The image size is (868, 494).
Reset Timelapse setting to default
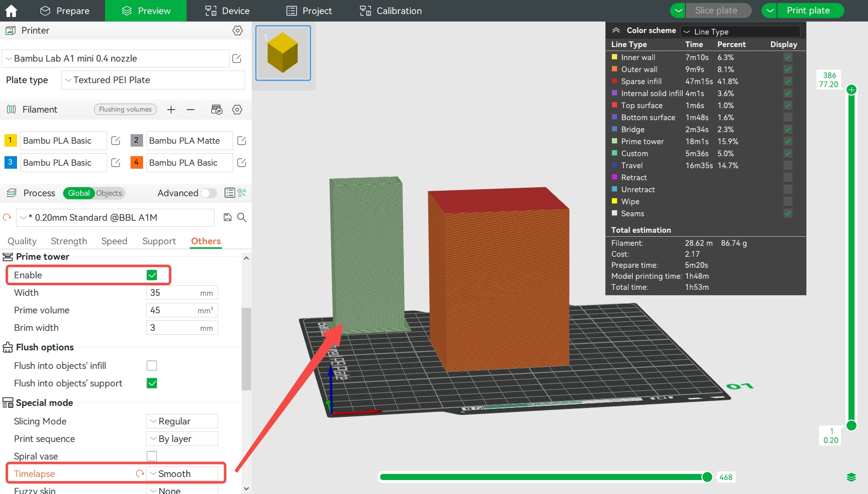(x=140, y=473)
